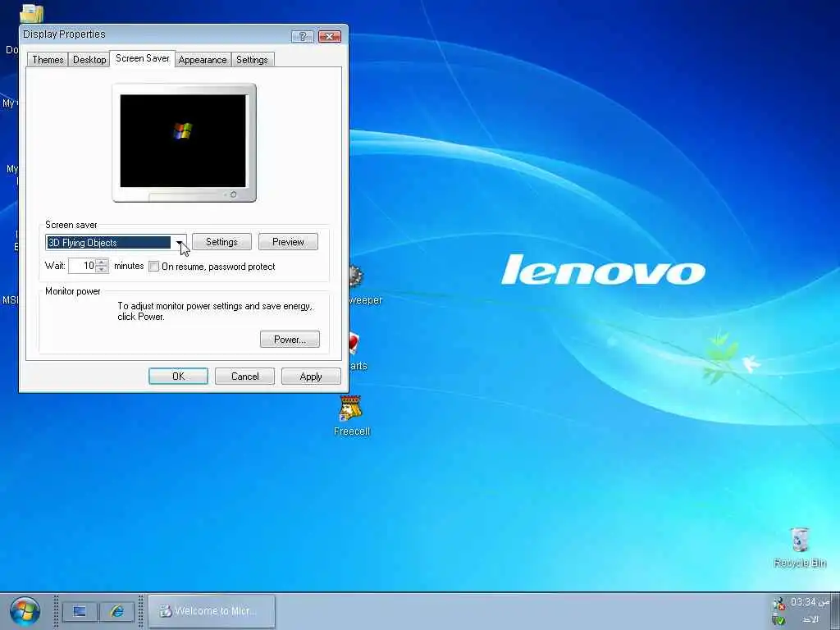Open monitor Power settings button
This screenshot has height=630, width=840.
click(290, 339)
